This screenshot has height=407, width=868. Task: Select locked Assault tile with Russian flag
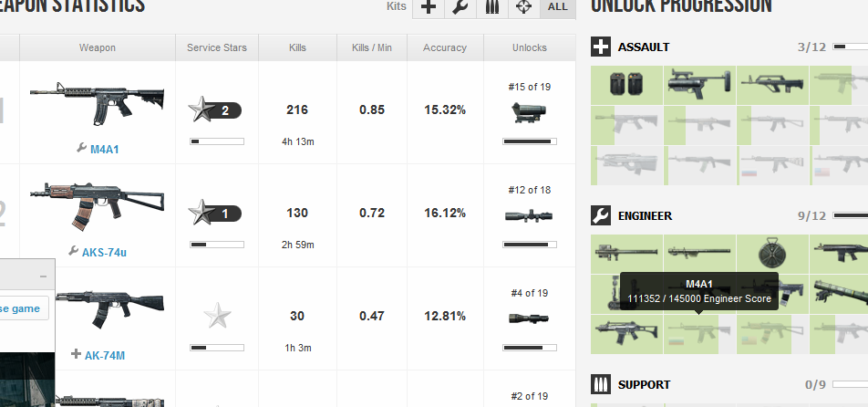[773, 165]
